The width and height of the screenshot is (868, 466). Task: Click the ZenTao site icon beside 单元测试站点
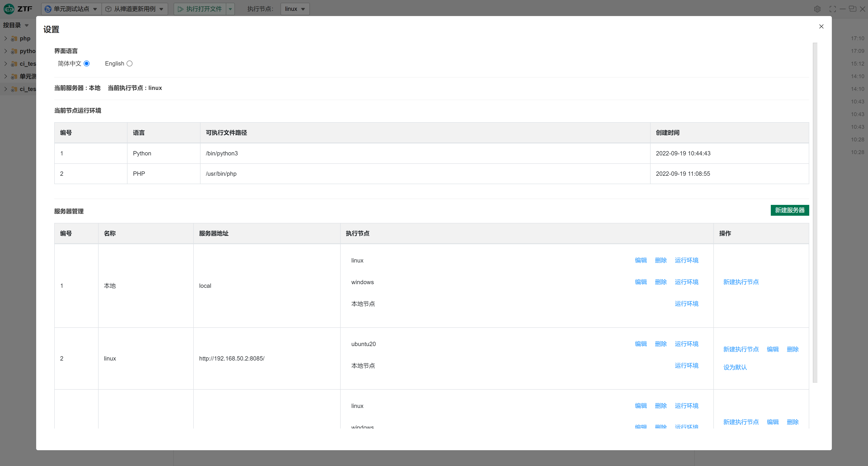pyautogui.click(x=48, y=9)
